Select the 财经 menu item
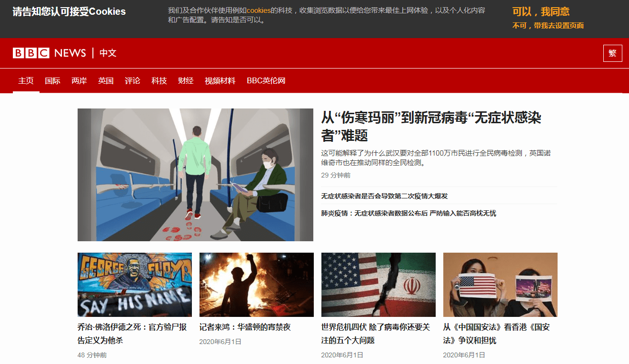The width and height of the screenshot is (629, 364). (186, 81)
